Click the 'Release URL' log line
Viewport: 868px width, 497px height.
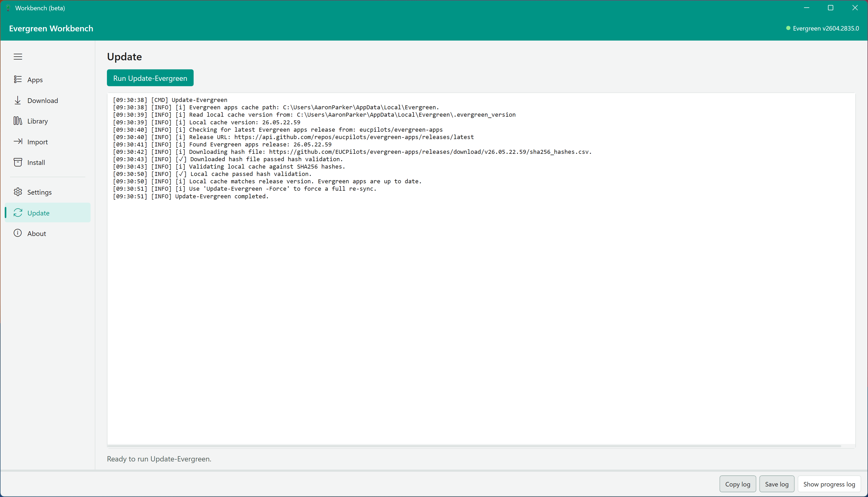click(x=293, y=137)
